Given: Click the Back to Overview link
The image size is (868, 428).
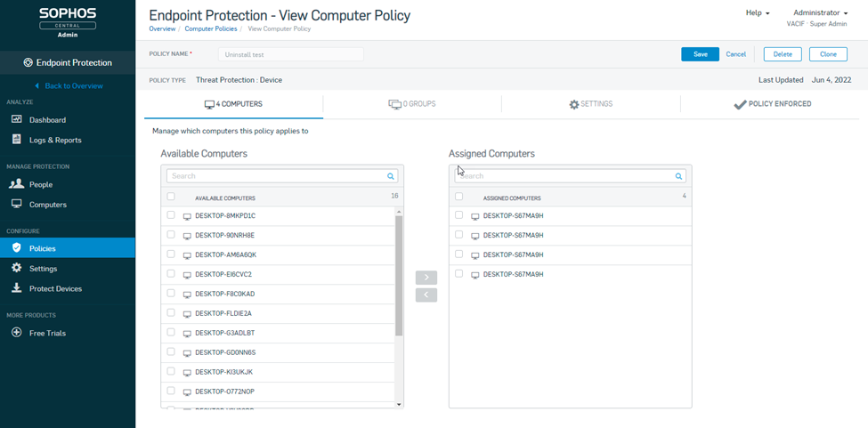Looking at the screenshot, I should pos(74,85).
